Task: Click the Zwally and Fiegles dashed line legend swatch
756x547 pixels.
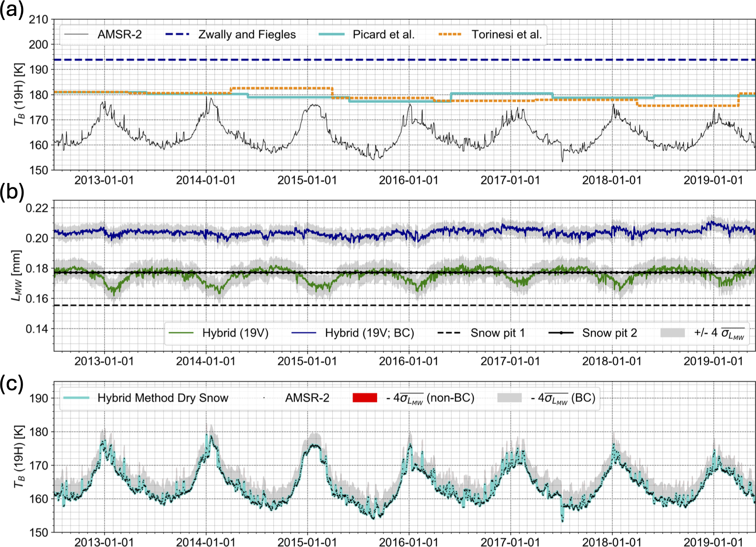Action: (x=177, y=35)
